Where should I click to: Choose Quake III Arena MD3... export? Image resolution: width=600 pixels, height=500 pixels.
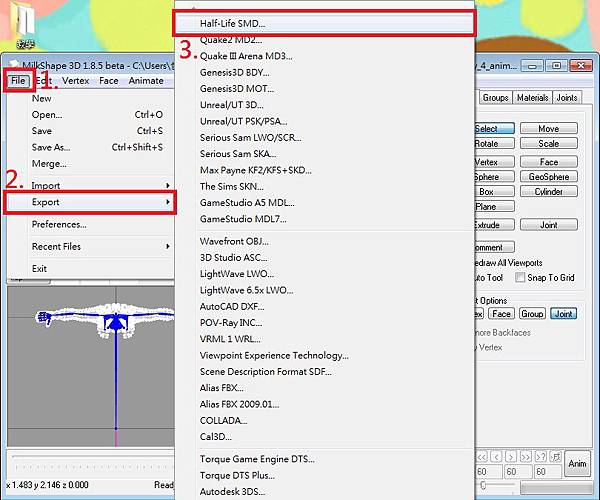point(324,56)
